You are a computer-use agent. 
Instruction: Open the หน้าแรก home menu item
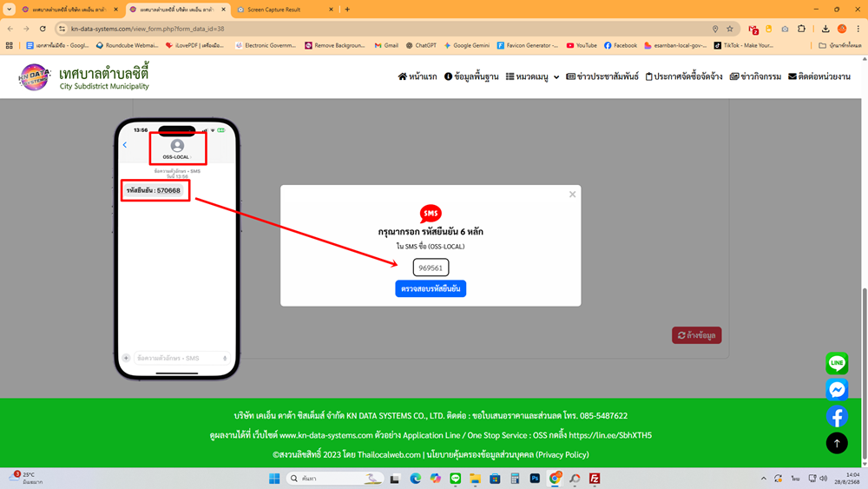(x=418, y=76)
